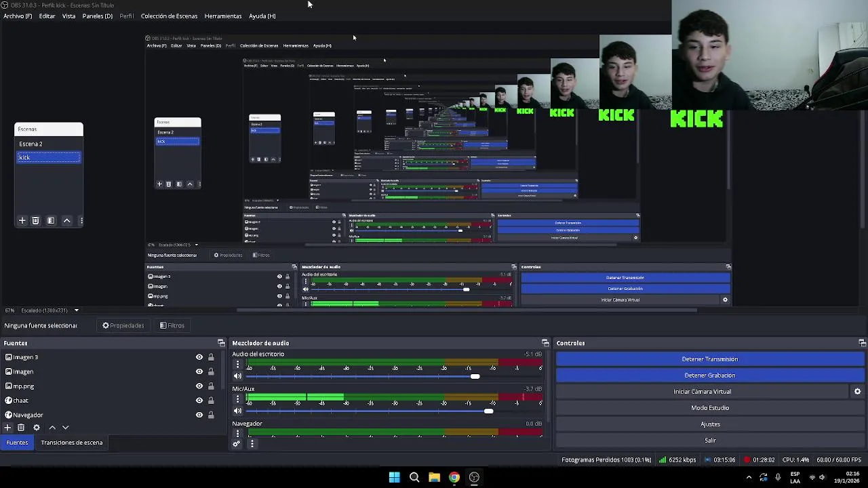Click the Imagen 3 source image icon
Viewport: 868px width, 488px height.
pyautogui.click(x=8, y=357)
